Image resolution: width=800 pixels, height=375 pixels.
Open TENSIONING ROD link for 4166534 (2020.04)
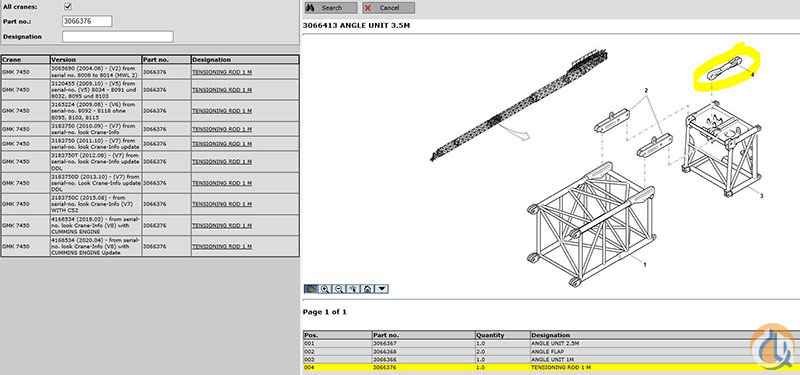coord(222,246)
